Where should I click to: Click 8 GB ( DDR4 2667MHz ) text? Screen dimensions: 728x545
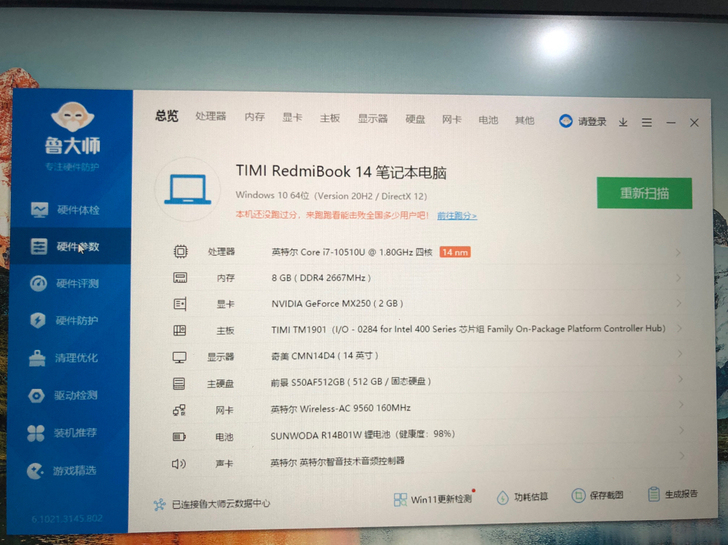pyautogui.click(x=321, y=278)
